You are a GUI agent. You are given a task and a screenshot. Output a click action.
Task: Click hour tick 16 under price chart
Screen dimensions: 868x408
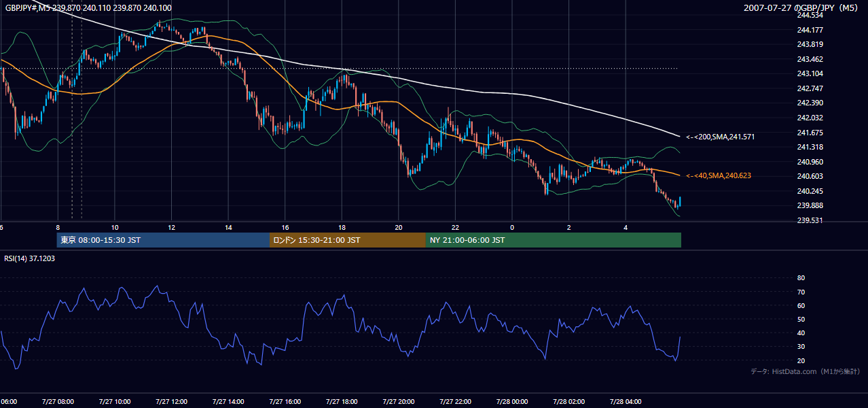point(285,227)
